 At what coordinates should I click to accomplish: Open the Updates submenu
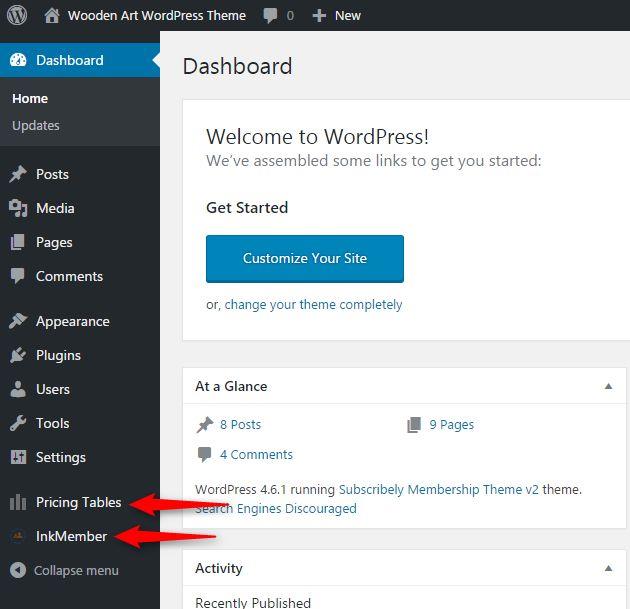point(36,125)
